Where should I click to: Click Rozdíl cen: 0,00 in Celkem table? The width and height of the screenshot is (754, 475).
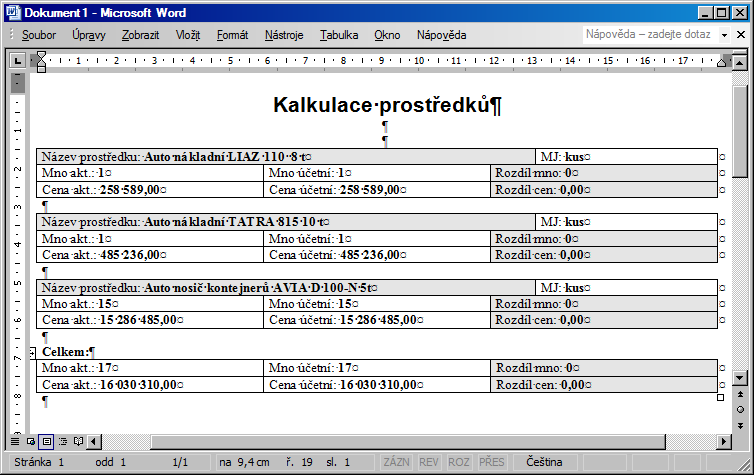pyautogui.click(x=604, y=385)
